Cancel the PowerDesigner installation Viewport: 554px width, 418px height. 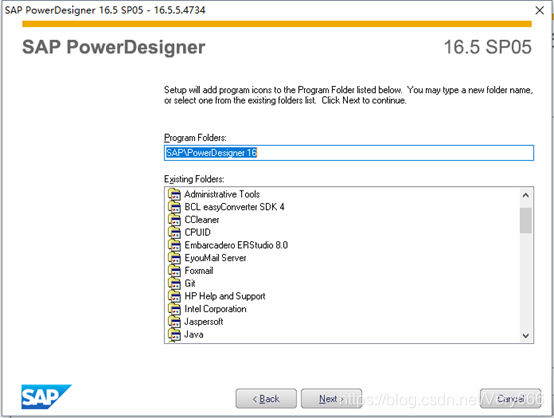[x=511, y=399]
